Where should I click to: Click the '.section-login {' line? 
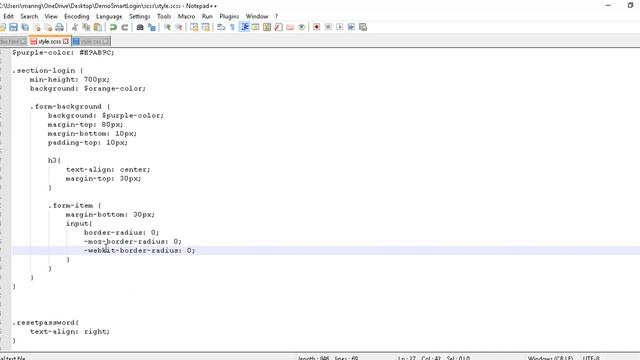click(x=48, y=71)
